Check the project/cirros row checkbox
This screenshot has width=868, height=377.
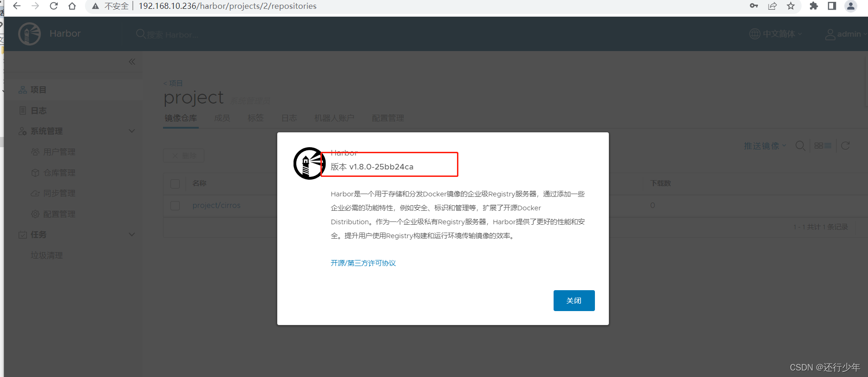[x=175, y=206]
